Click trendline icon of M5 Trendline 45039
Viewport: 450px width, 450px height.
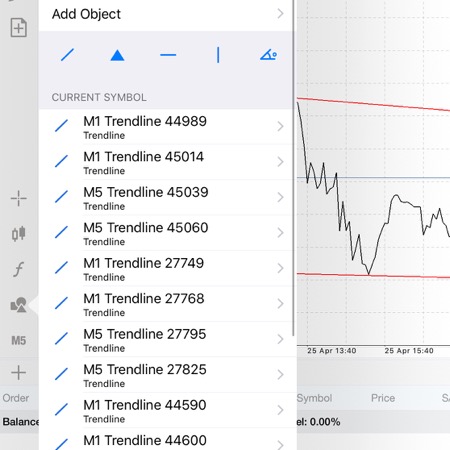61,197
